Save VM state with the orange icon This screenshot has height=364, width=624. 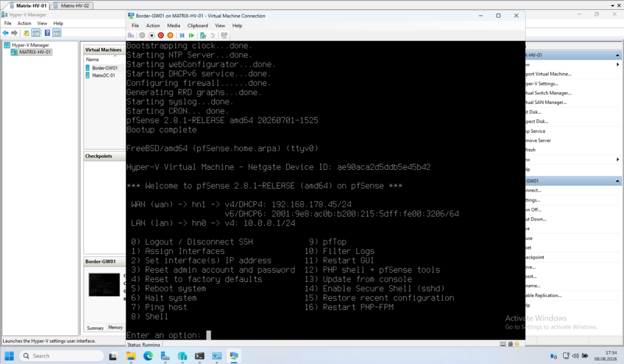(171, 35)
